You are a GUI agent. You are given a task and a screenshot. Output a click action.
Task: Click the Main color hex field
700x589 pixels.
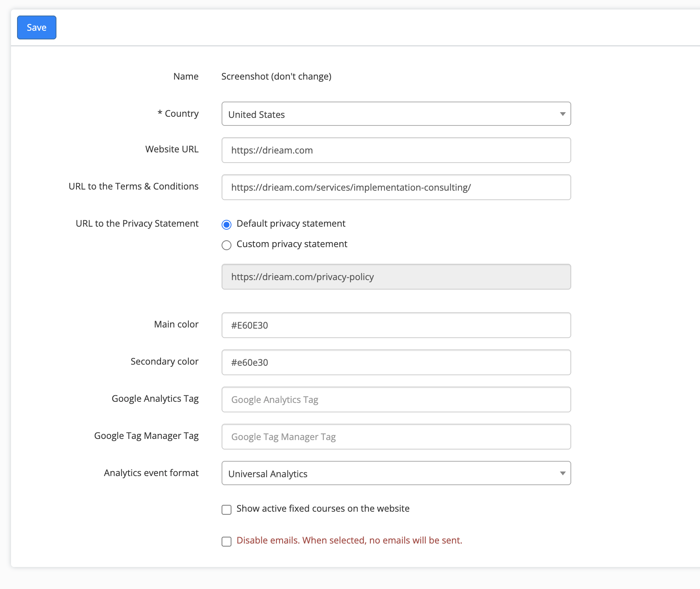click(396, 326)
